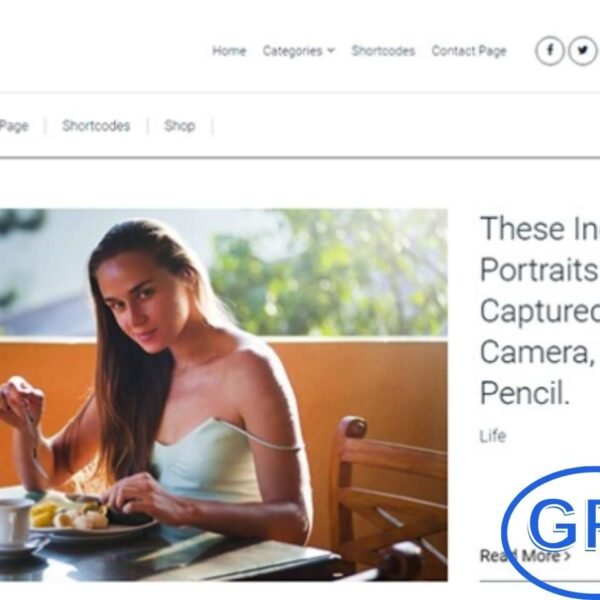Image resolution: width=600 pixels, height=600 pixels.
Task: Expand the Categories dropdown arrow
Action: (x=331, y=51)
